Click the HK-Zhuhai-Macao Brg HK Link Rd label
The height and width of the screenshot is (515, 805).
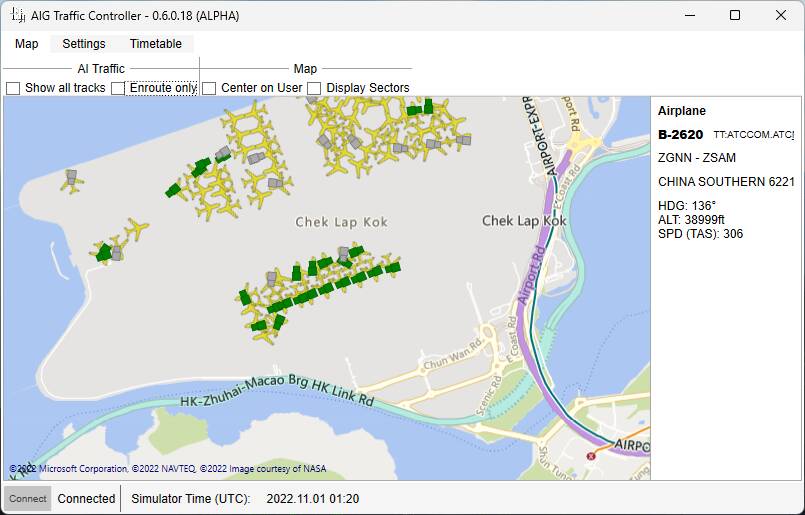tap(277, 391)
